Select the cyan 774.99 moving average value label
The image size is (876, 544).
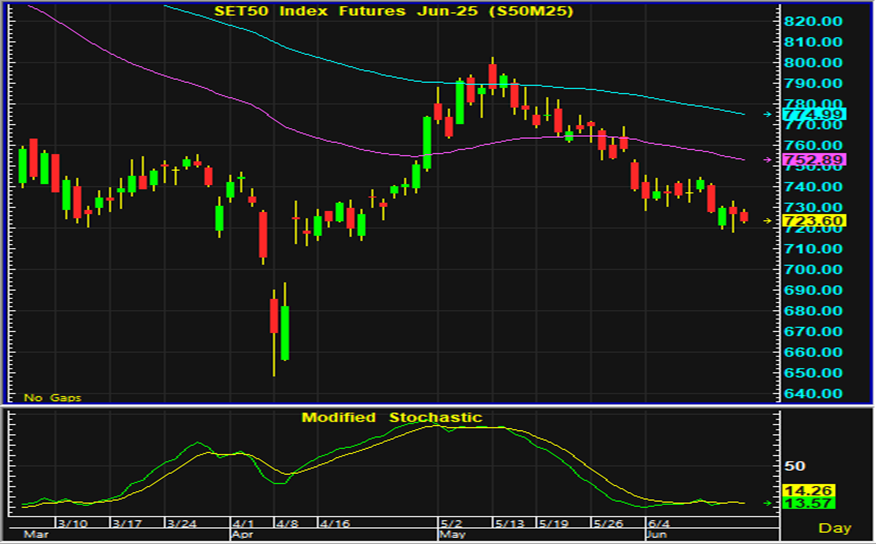[x=814, y=114]
